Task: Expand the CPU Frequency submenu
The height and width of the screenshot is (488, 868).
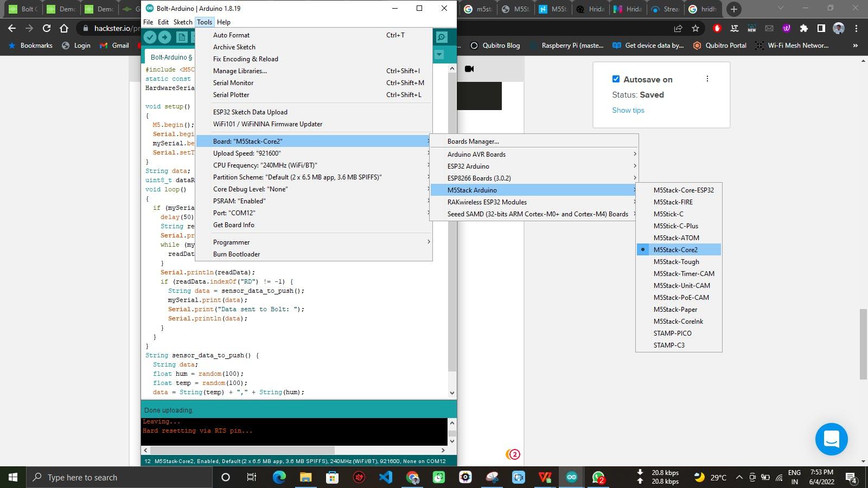Action: (314, 165)
